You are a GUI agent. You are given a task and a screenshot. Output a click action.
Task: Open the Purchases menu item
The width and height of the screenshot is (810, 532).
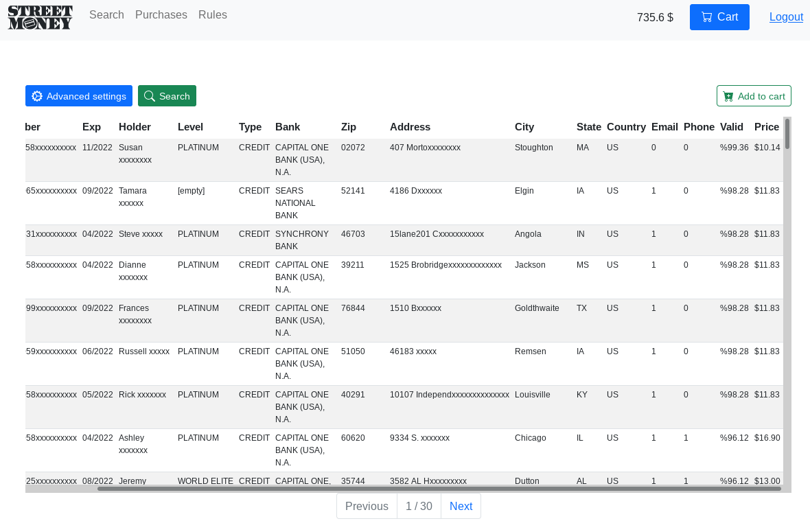161,14
